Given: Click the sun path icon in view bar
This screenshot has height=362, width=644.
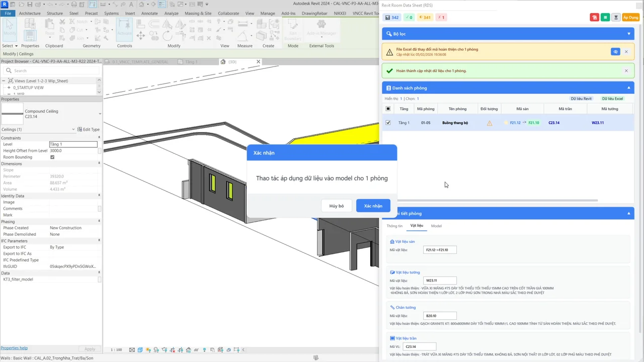Looking at the screenshot, I should tap(148, 350).
